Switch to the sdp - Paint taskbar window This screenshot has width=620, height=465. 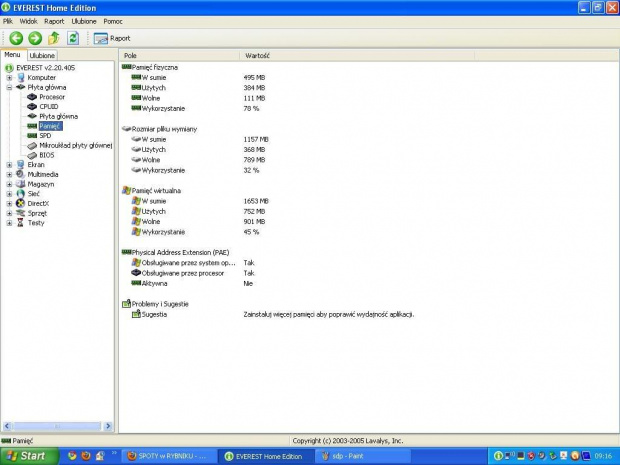click(x=363, y=456)
